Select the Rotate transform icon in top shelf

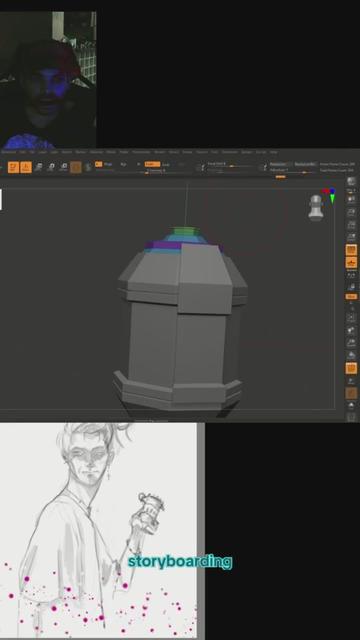(x=63, y=167)
